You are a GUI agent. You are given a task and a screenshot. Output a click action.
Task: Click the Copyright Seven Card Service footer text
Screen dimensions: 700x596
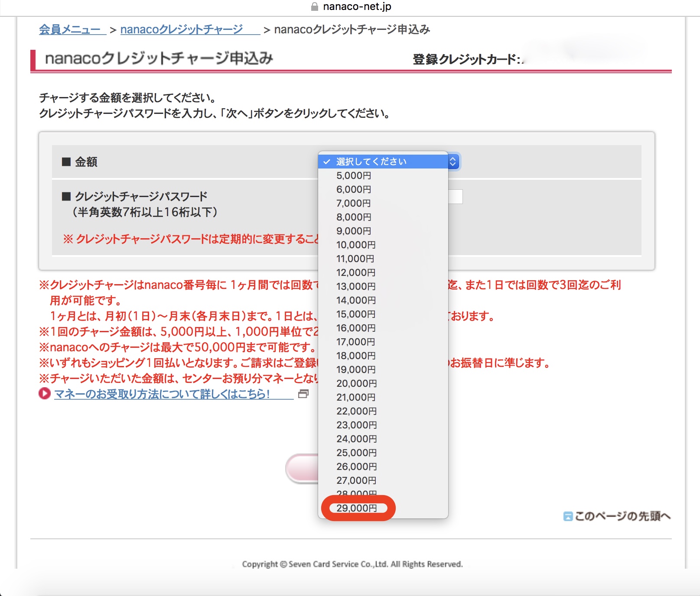tap(352, 564)
